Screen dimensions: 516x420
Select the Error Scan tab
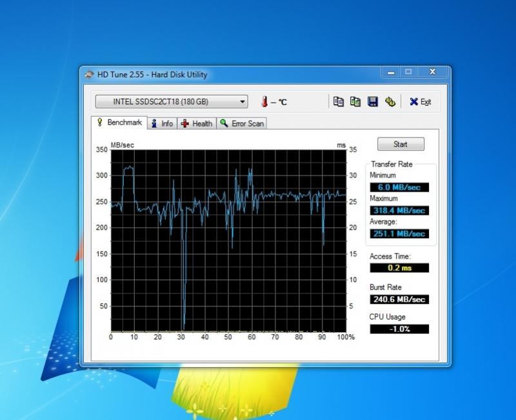[241, 123]
